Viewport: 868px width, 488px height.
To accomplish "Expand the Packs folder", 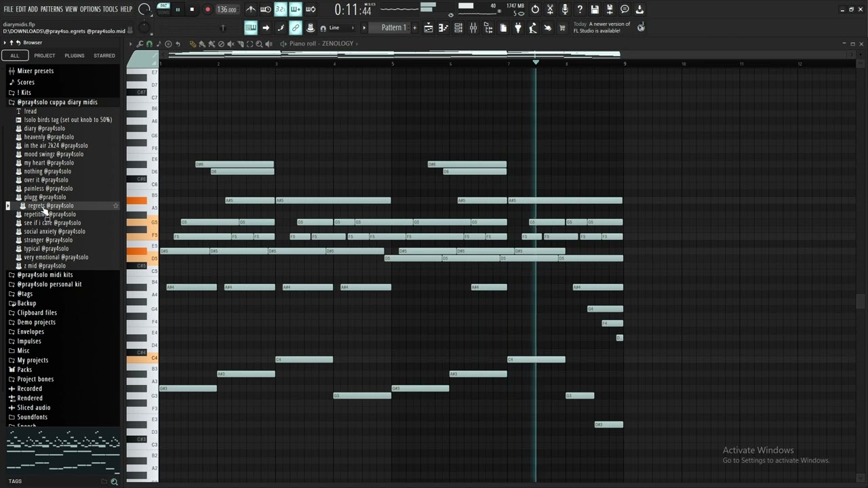I will pyautogui.click(x=24, y=369).
